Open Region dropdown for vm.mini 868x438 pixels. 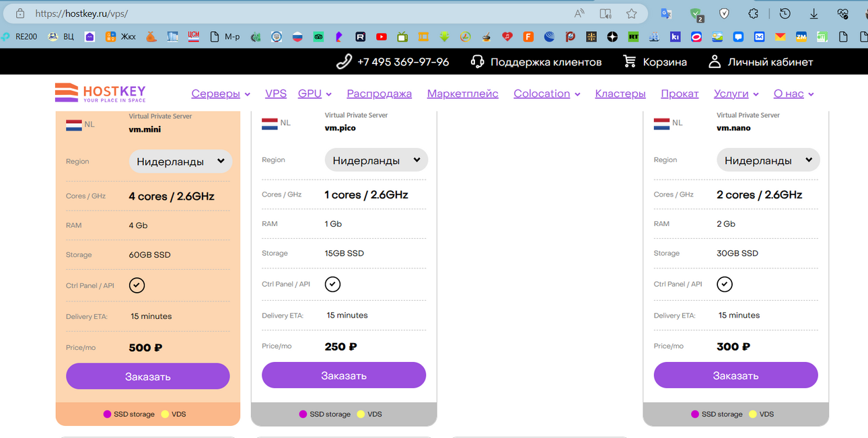coord(180,161)
